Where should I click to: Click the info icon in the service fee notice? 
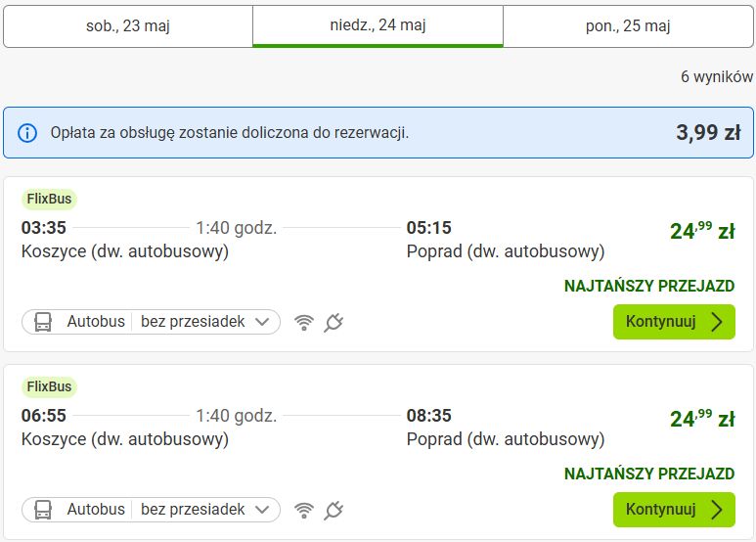pyautogui.click(x=27, y=133)
